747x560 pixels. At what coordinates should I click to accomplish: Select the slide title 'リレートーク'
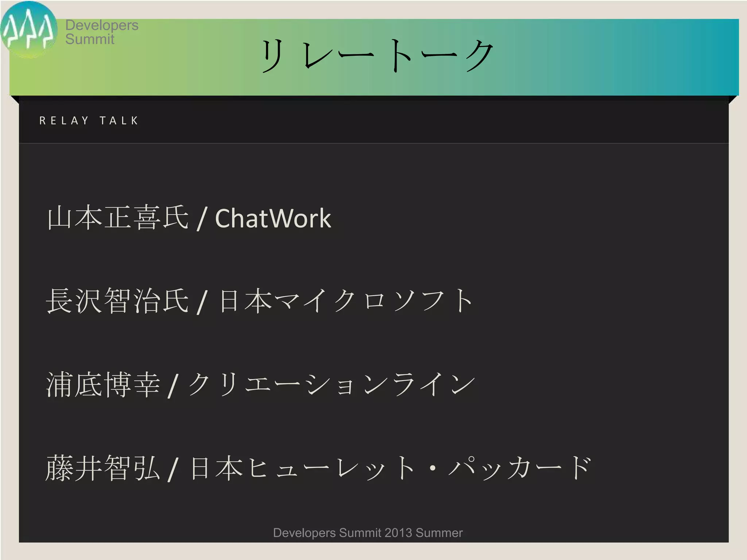pyautogui.click(x=378, y=56)
